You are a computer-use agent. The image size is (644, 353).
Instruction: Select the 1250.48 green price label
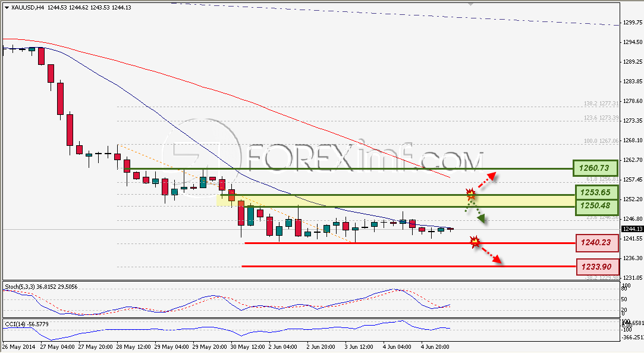coord(596,206)
